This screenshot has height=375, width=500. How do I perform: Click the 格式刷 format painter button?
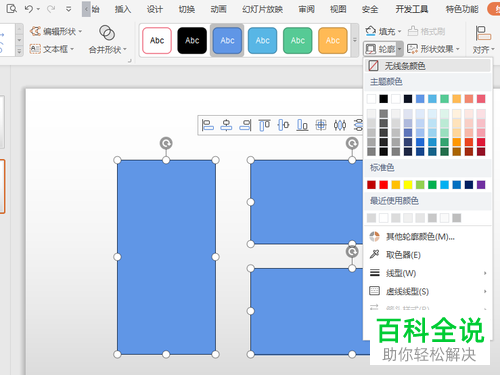click(426, 31)
